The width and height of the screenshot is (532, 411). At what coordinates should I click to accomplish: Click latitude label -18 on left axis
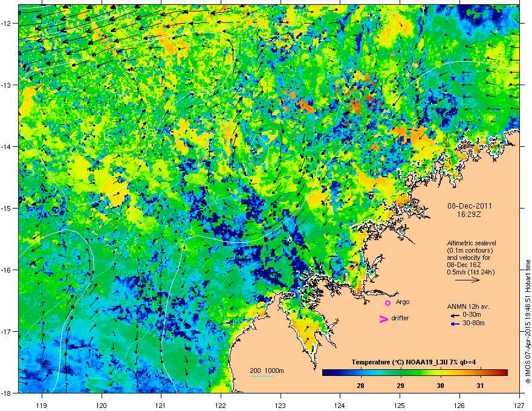(6, 393)
